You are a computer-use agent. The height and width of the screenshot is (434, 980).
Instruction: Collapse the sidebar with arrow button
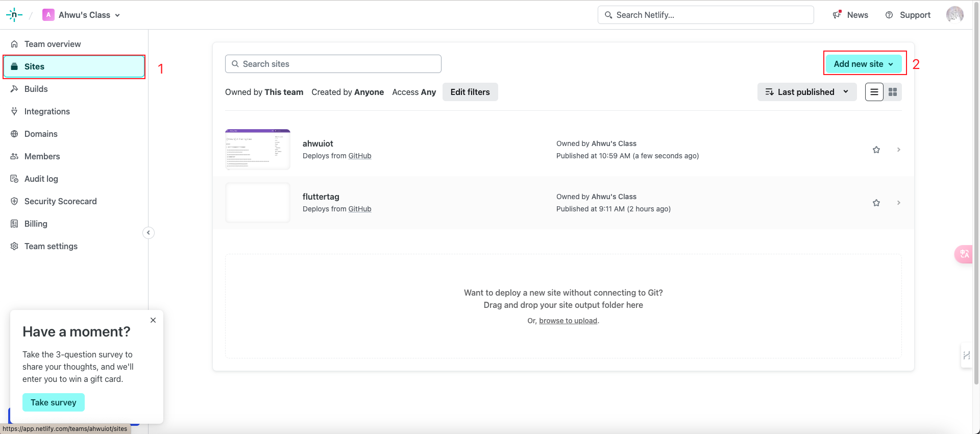(x=148, y=233)
